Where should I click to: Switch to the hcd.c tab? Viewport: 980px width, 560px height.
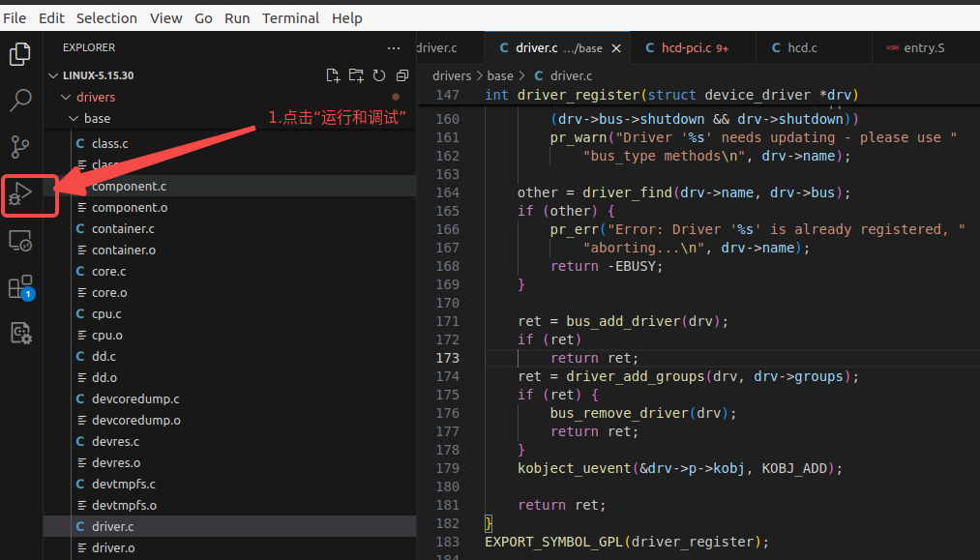pos(814,48)
